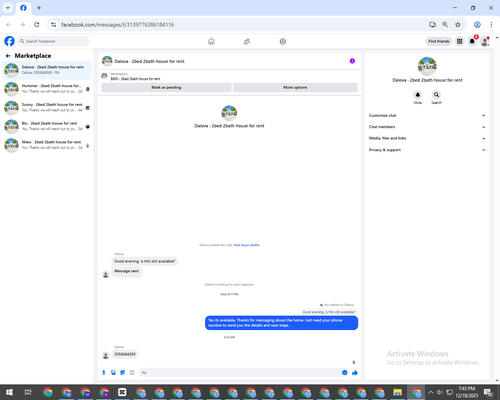This screenshot has width=500, height=400.
Task: Click the Facebook logo icon
Action: pyautogui.click(x=9, y=41)
